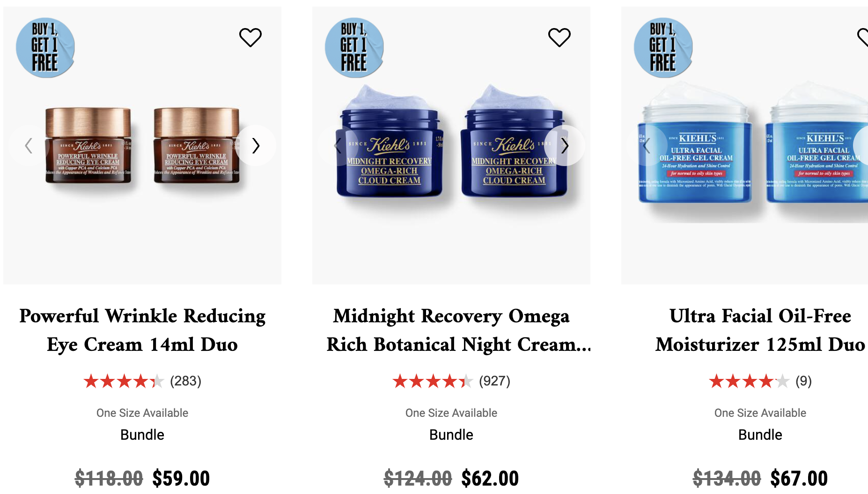Click Buy 1 Get 1 Free badge on Midnight Recovery
Screen dimensions: 868x494
[354, 48]
